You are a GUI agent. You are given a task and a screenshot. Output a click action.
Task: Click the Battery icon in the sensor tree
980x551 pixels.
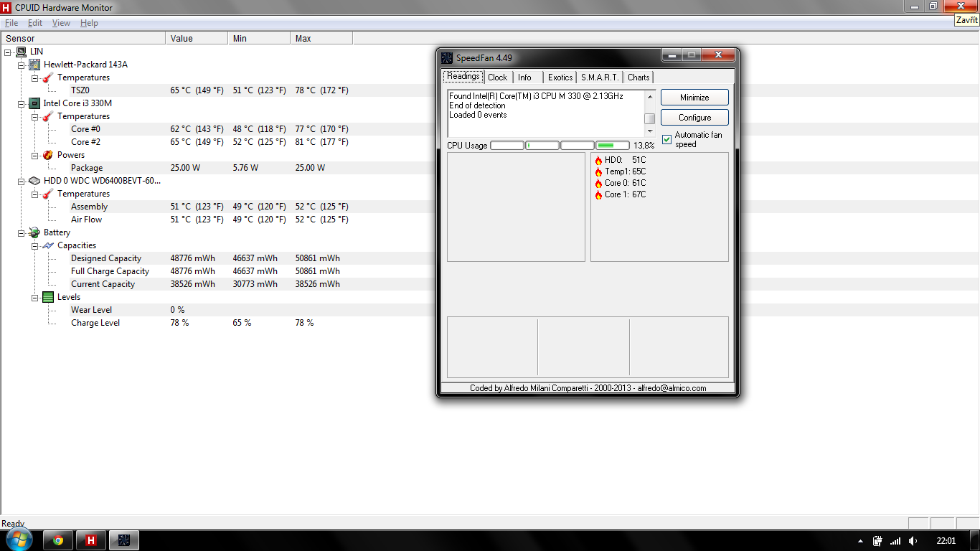tap(34, 232)
